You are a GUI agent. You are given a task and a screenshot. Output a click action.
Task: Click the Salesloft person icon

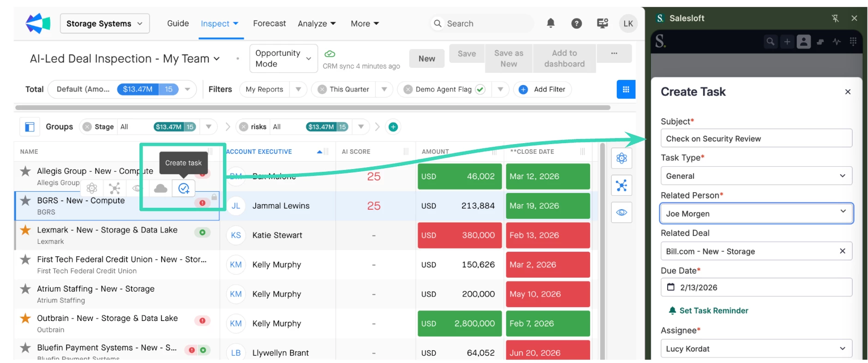click(804, 42)
